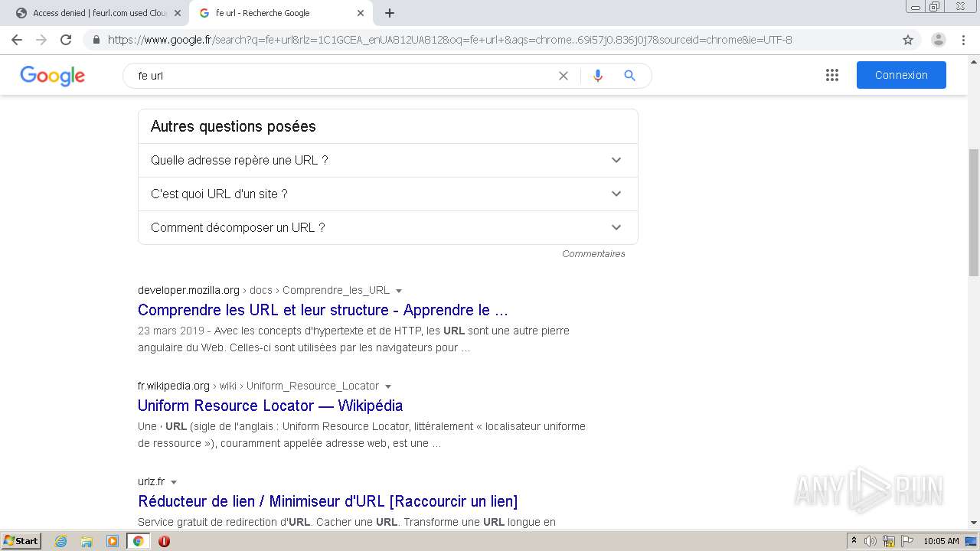Submit search with the magnifier icon
The image size is (980, 551).
click(629, 76)
